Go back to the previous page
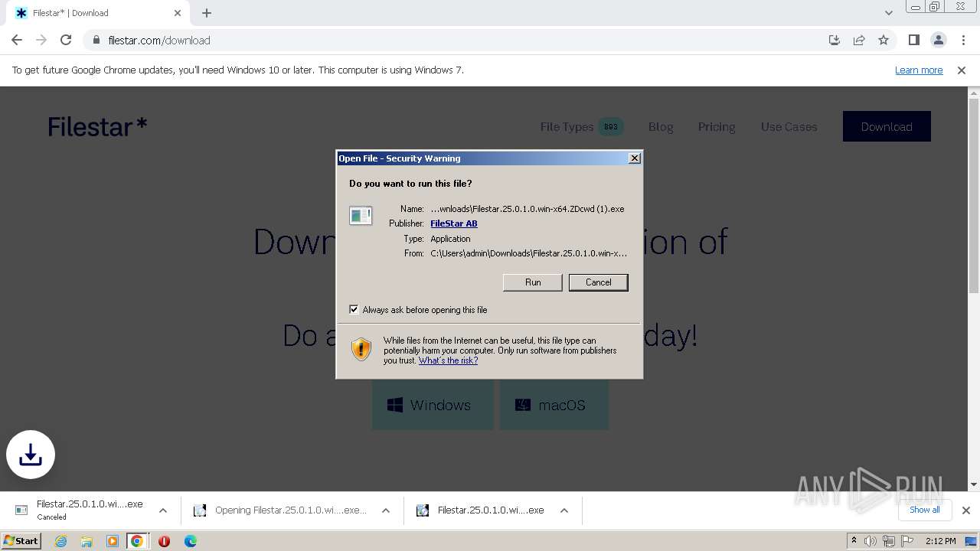This screenshot has height=551, width=980. pyautogui.click(x=17, y=40)
